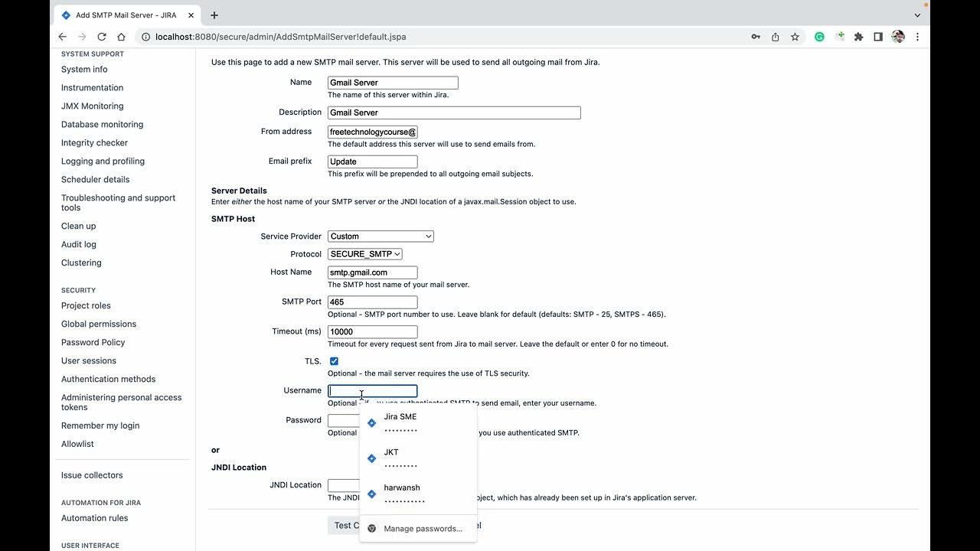Screen dimensions: 980x551
Task: Open the Protocol dropdown
Action: [365, 254]
